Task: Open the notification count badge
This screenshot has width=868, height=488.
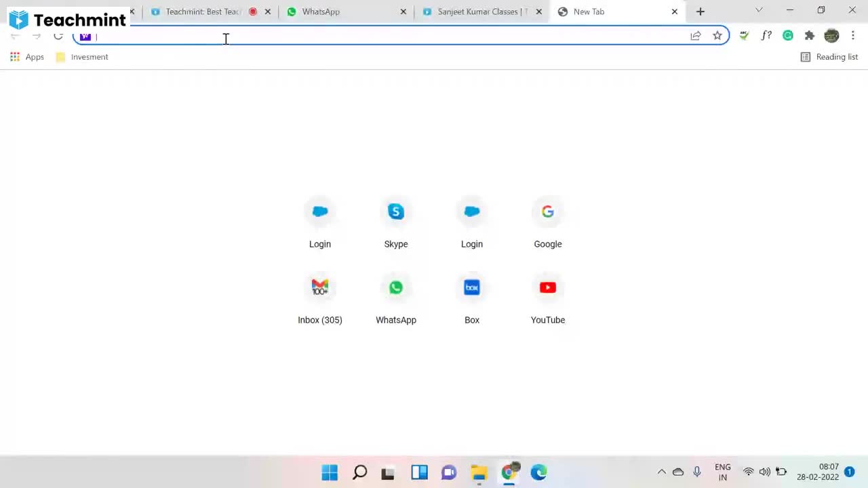Action: tap(849, 472)
